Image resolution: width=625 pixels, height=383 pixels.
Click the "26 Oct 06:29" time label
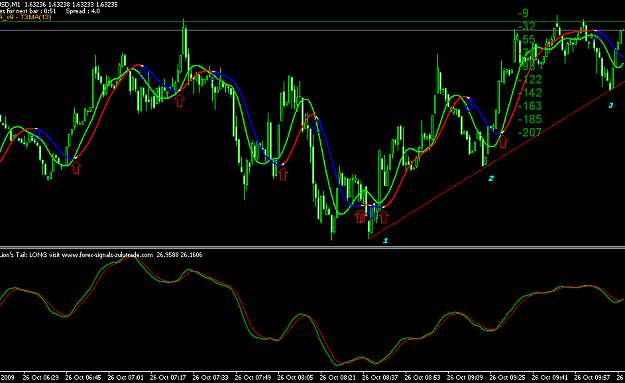pos(40,377)
